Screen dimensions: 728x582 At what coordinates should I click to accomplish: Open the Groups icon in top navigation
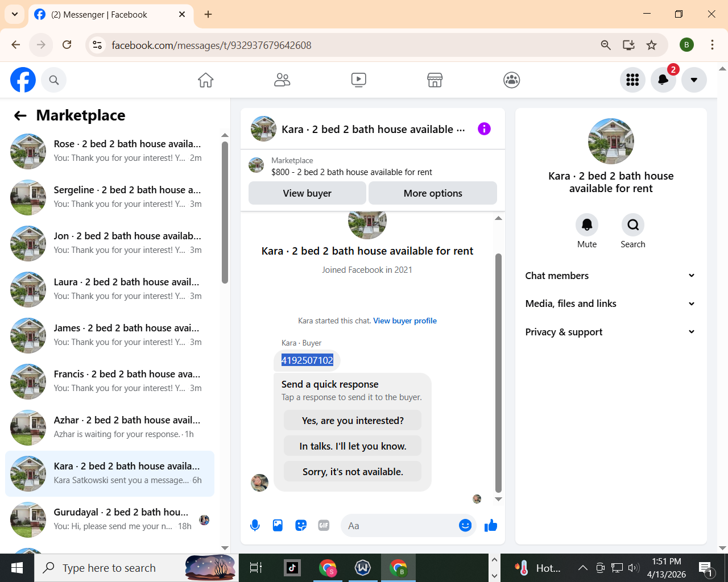(x=512, y=80)
